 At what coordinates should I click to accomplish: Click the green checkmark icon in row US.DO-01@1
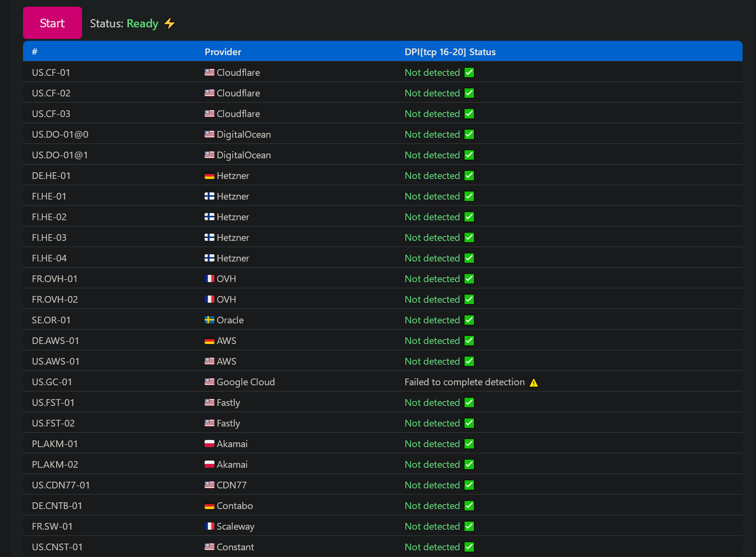[x=469, y=155]
